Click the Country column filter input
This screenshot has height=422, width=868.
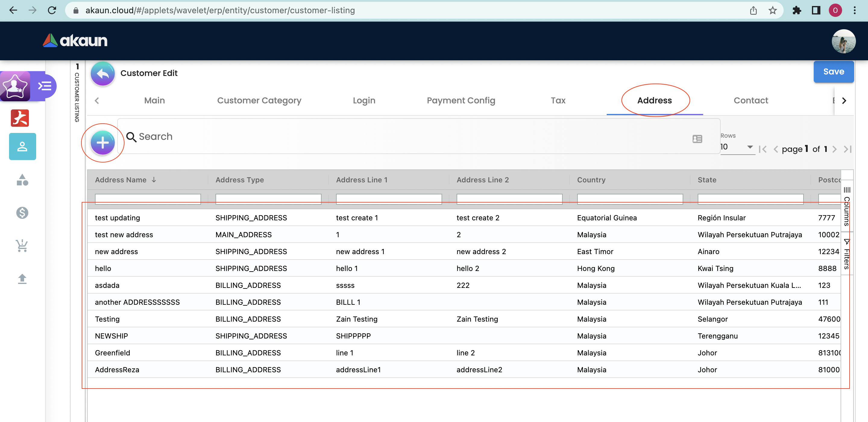click(629, 199)
